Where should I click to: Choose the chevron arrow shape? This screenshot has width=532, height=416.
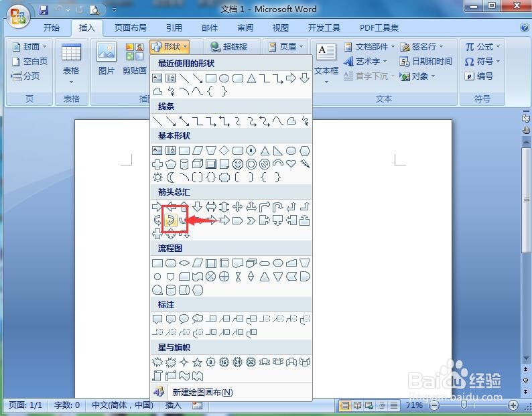(x=251, y=221)
